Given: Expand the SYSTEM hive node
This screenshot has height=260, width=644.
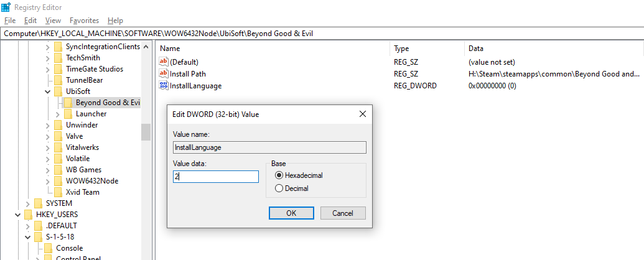Looking at the screenshot, I should click(28, 203).
